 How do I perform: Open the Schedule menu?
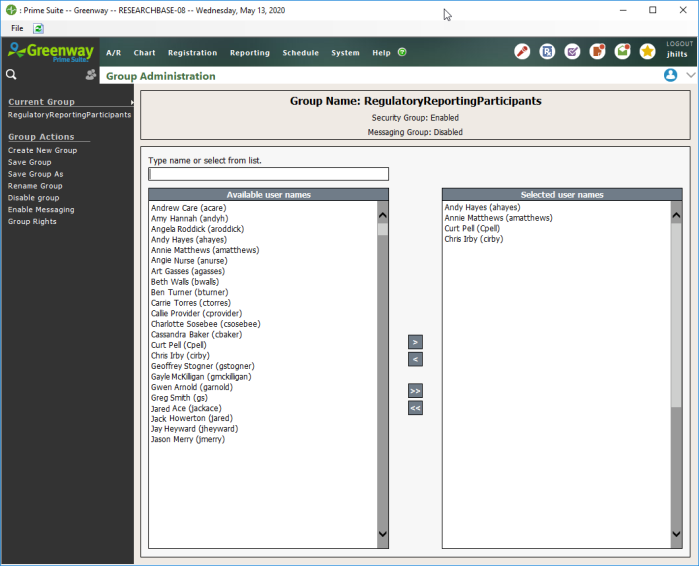click(x=300, y=53)
